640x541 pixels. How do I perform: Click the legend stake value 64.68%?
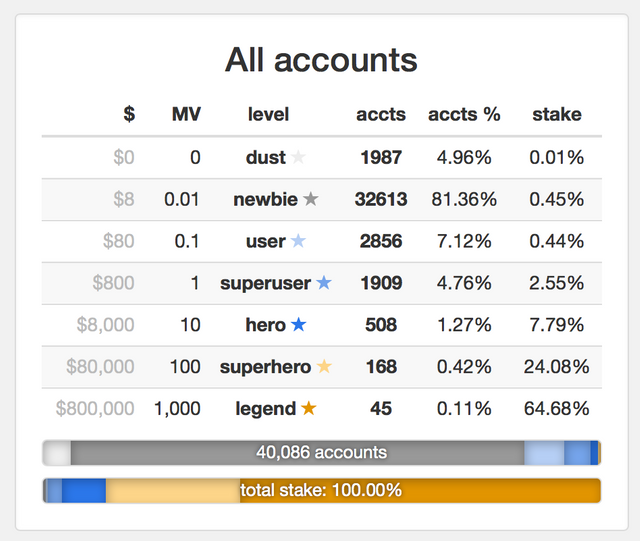pos(557,409)
